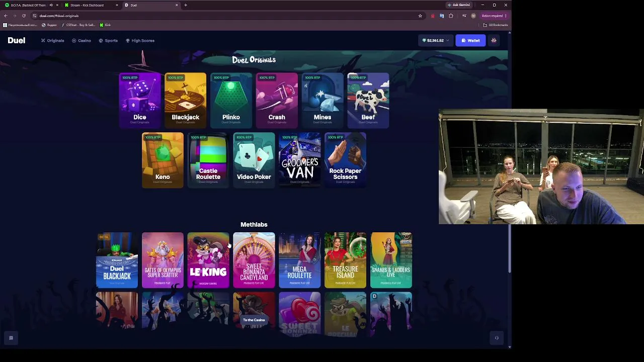The height and width of the screenshot is (362, 644).
Task: Open the Chrome profile avatar
Action: click(x=473, y=16)
